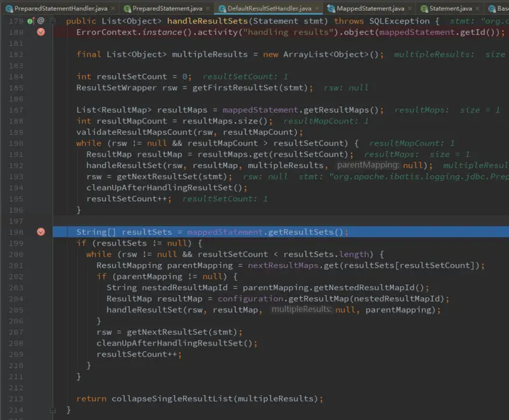Click the @ annotation gutter icon on line 179
Screen dimensions: 509x420
coord(41,21)
